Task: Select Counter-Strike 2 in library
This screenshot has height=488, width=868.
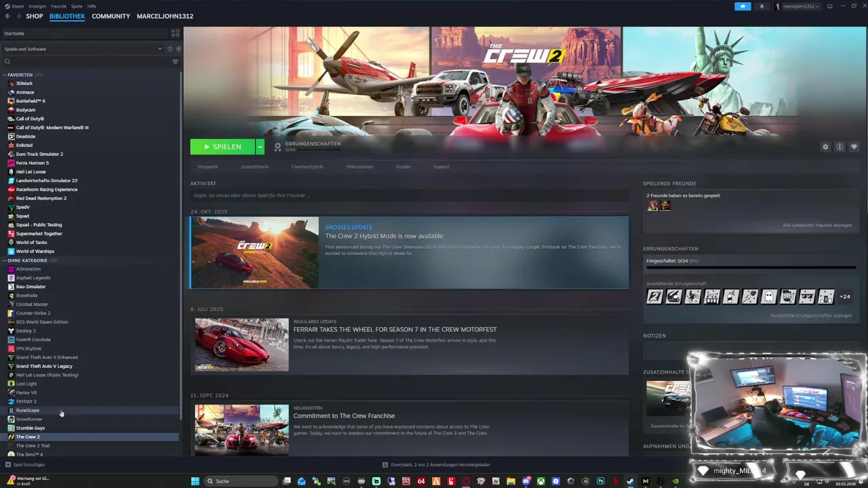Action: click(x=33, y=313)
